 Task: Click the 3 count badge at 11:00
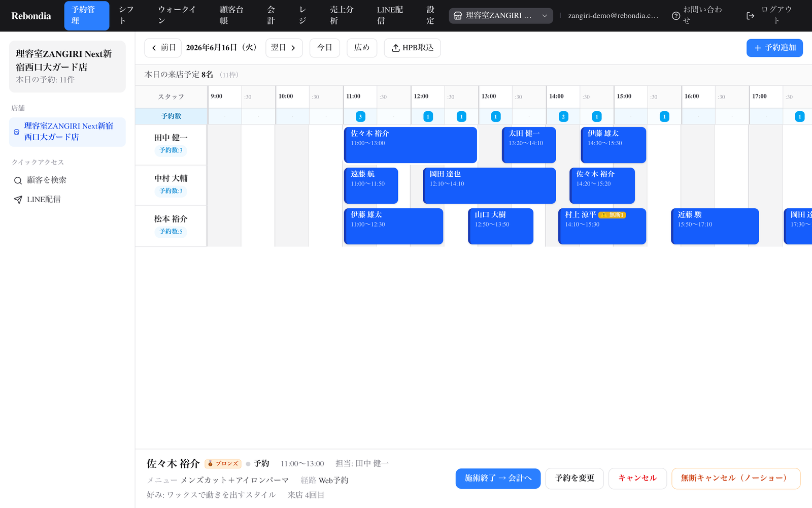pos(360,116)
